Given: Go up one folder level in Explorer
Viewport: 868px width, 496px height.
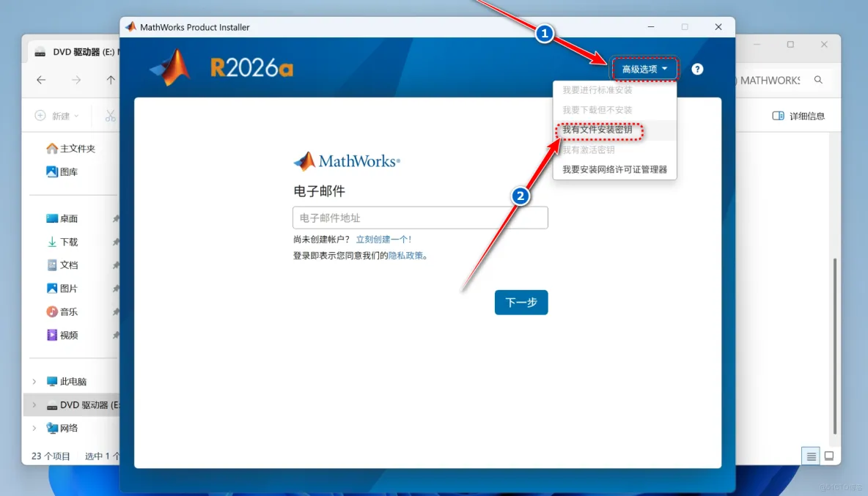Looking at the screenshot, I should click(x=111, y=80).
